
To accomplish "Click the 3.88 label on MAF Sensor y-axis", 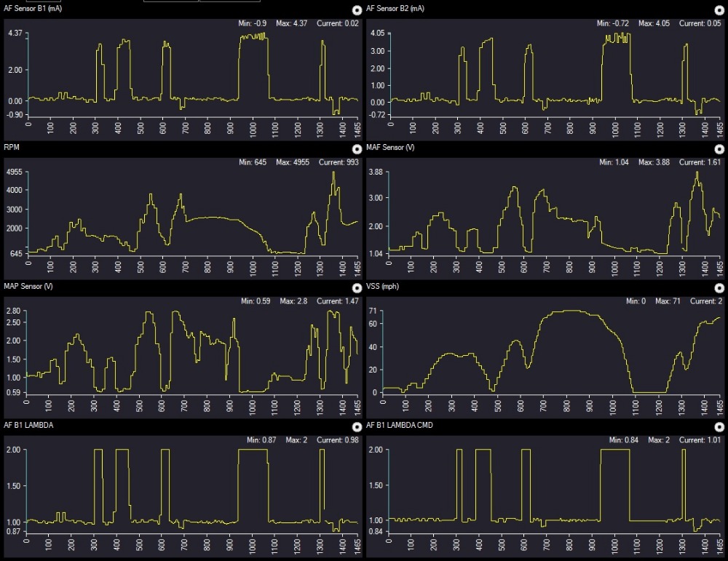I will [x=379, y=172].
